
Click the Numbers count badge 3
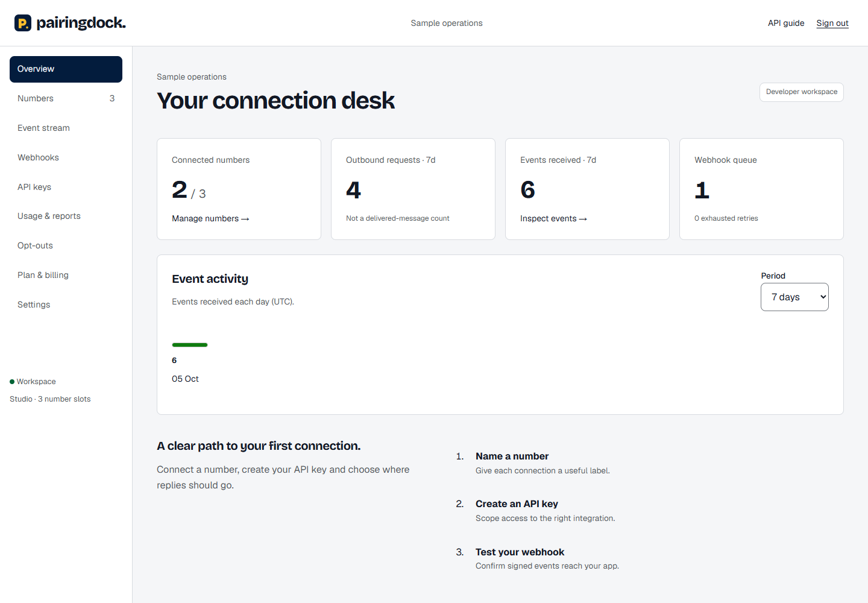112,98
